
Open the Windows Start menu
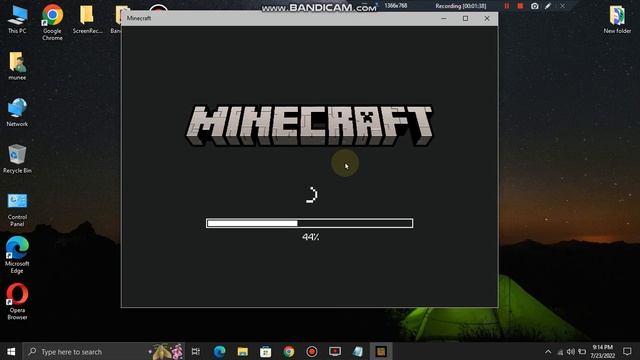[x=11, y=351]
